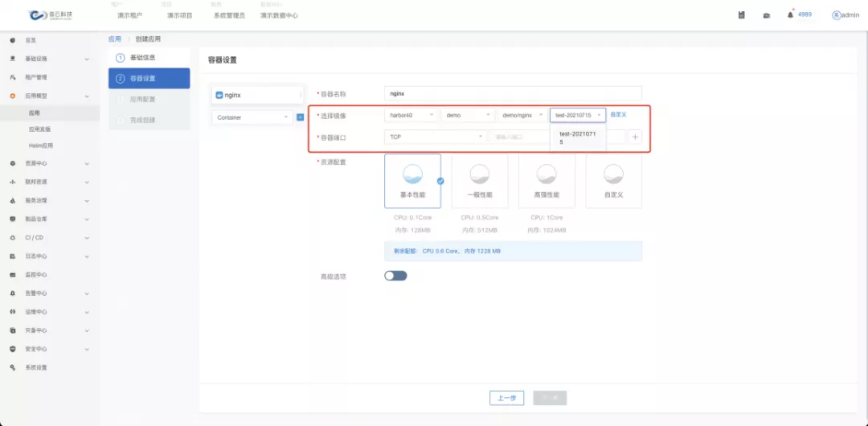
Task: Click the 联邦资源 federation resources icon
Action: (12, 182)
